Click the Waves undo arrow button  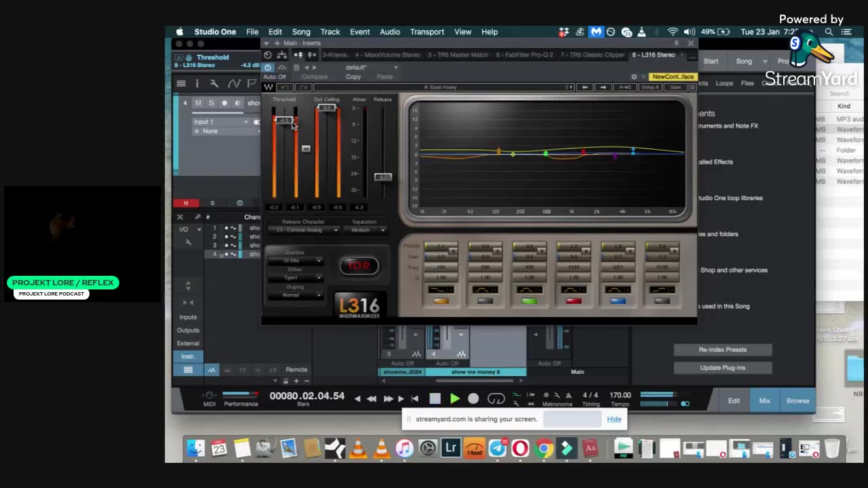pos(286,87)
